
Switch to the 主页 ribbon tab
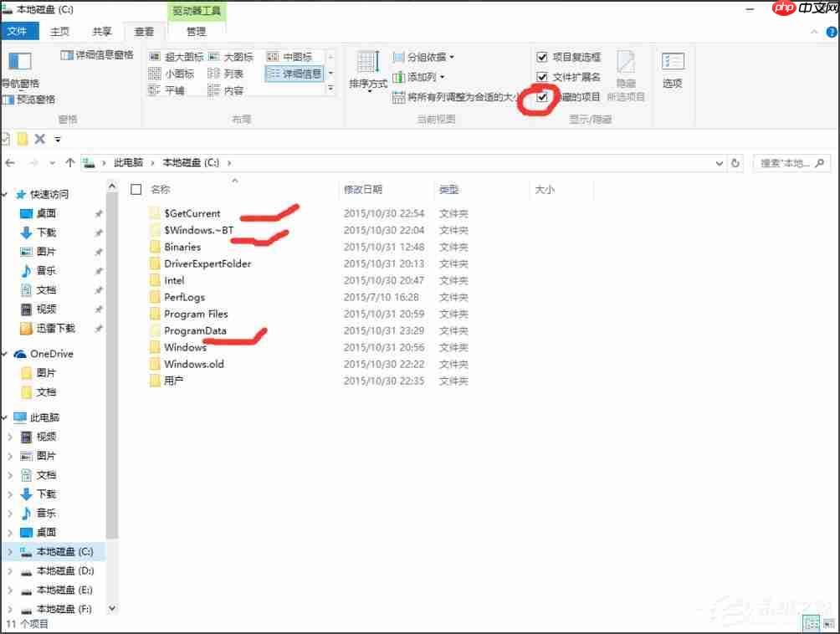61,30
